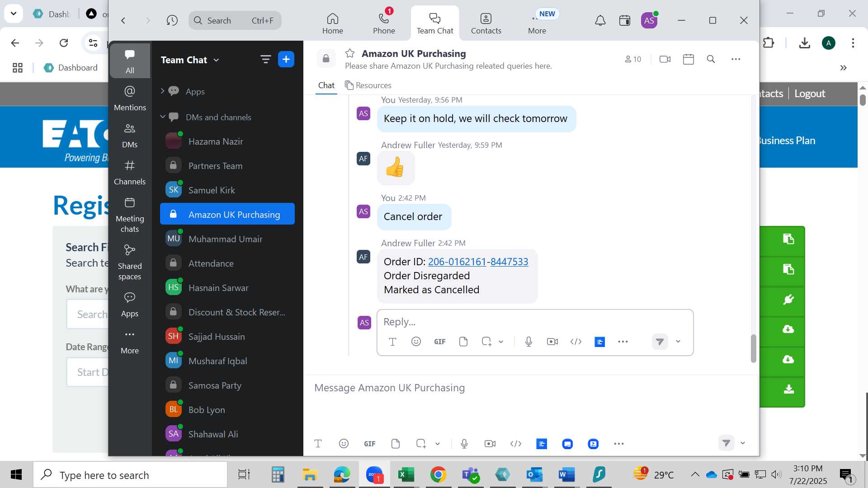Open send options dropdown in reply box

(678, 342)
